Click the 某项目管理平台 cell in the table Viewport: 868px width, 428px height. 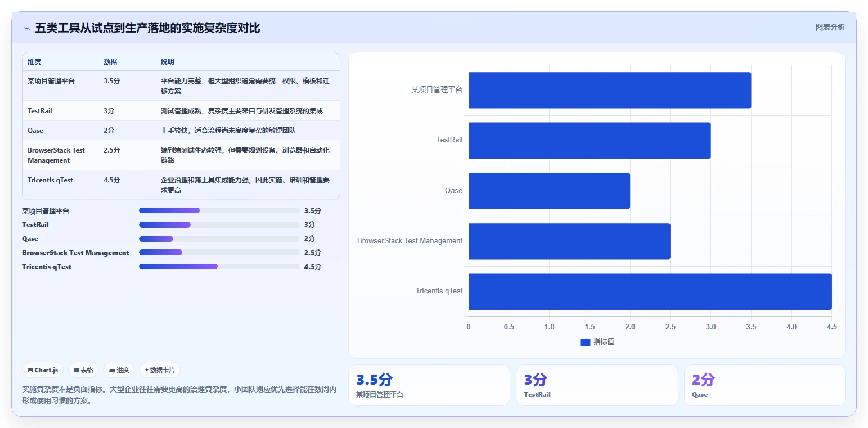coord(51,81)
